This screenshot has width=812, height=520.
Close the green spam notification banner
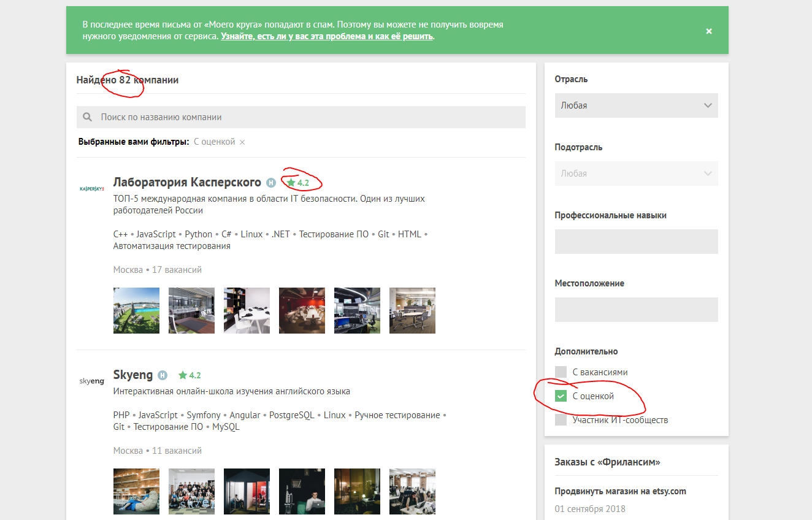click(709, 31)
